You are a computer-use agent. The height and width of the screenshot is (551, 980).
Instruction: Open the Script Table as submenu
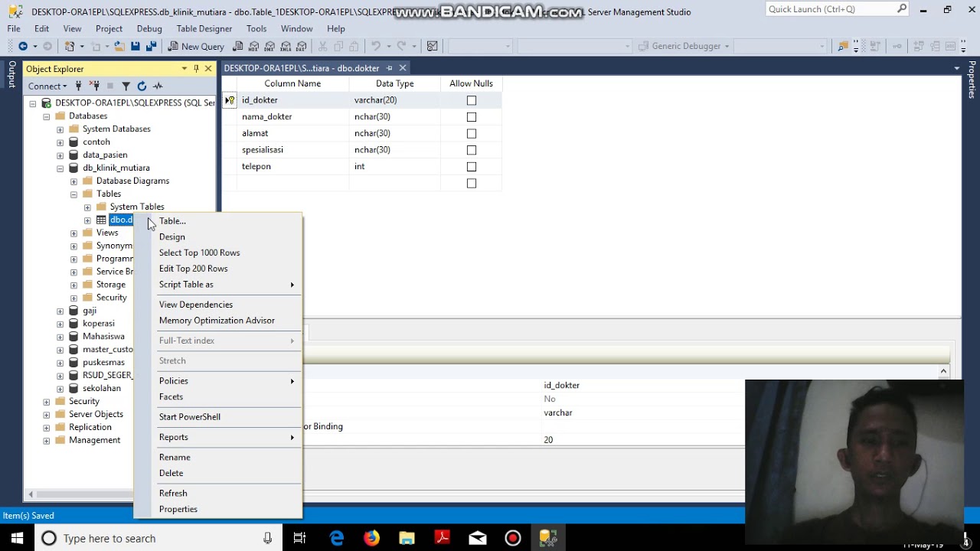pos(217,285)
